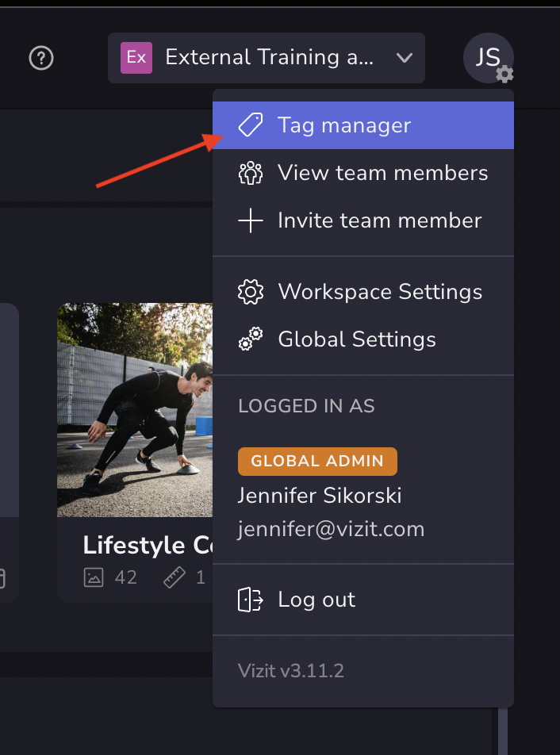Click the Lifestyle card title
Viewport: 560px width, 755px height.
148,545
